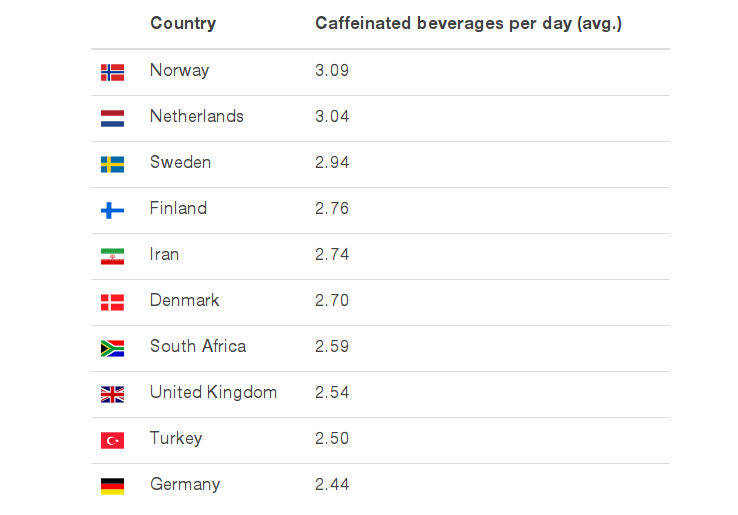
Task: Click the Caffeinated beverages per day header
Action: tap(468, 23)
